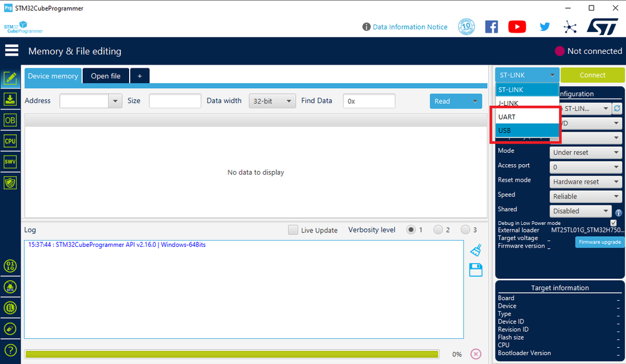Image resolution: width=626 pixels, height=364 pixels.
Task: Select J-LINK from the interface list
Action: pyautogui.click(x=527, y=103)
